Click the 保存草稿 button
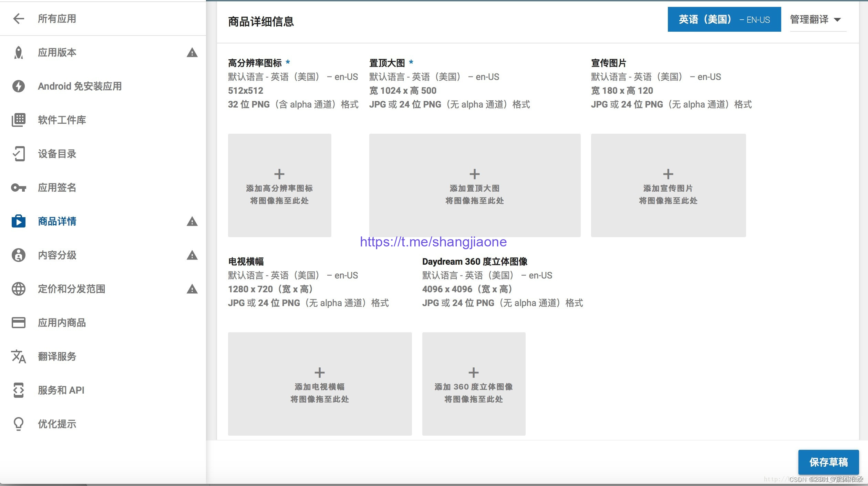The width and height of the screenshot is (868, 486). point(828,462)
